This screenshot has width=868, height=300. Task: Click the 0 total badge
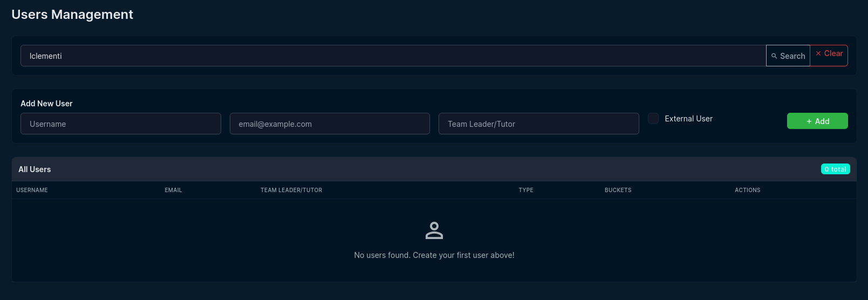tap(835, 169)
